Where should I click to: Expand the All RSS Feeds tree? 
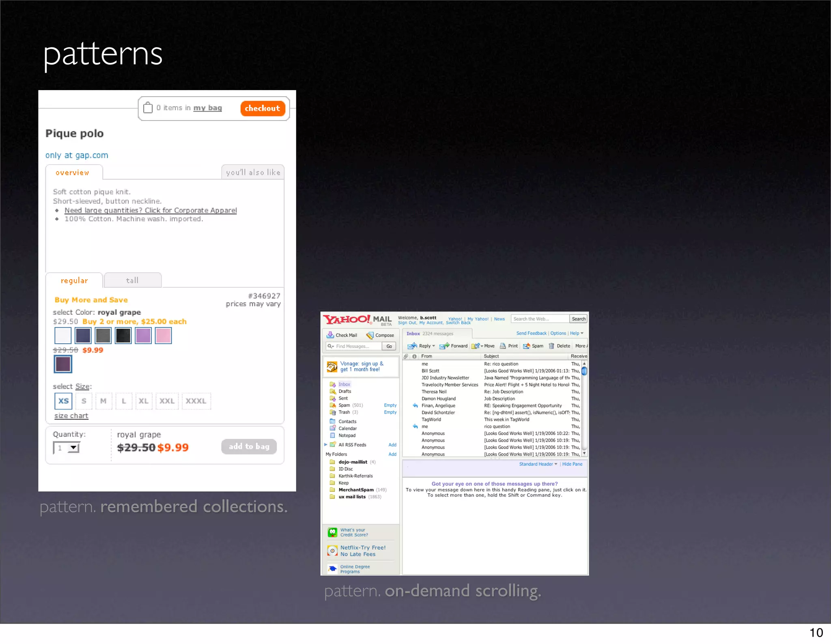325,444
